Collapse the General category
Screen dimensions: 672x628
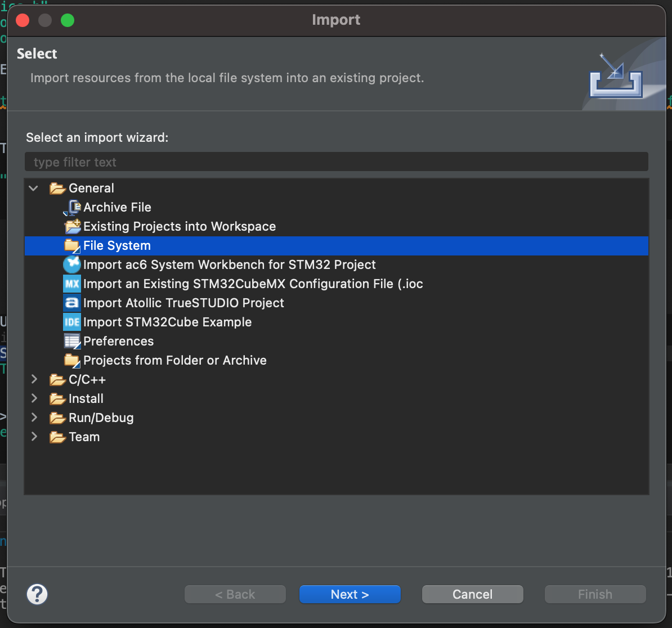point(34,189)
